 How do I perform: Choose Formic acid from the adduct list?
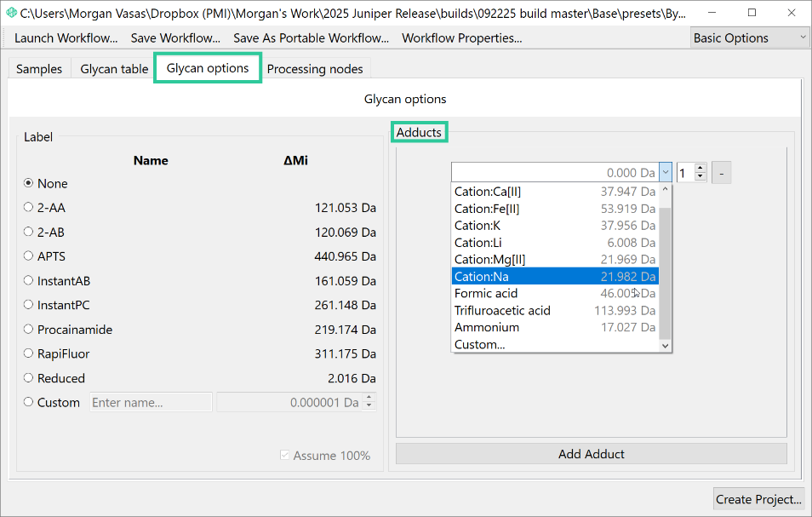(x=555, y=293)
